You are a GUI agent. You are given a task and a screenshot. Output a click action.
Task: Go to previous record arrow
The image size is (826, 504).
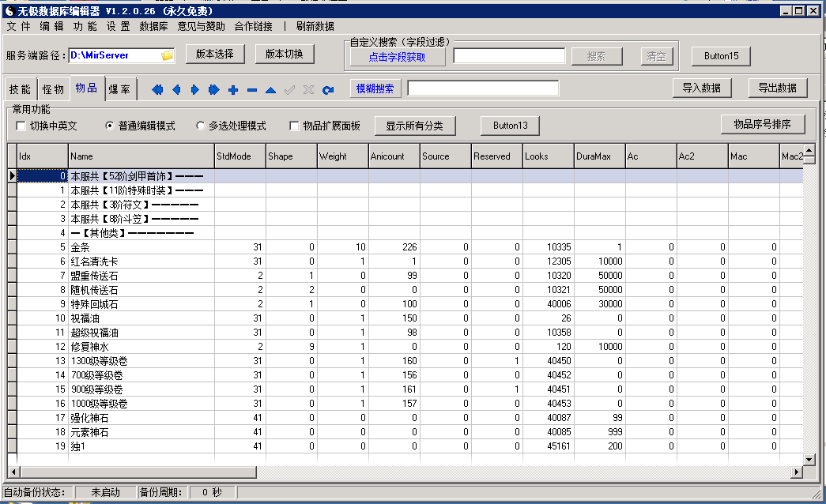176,89
